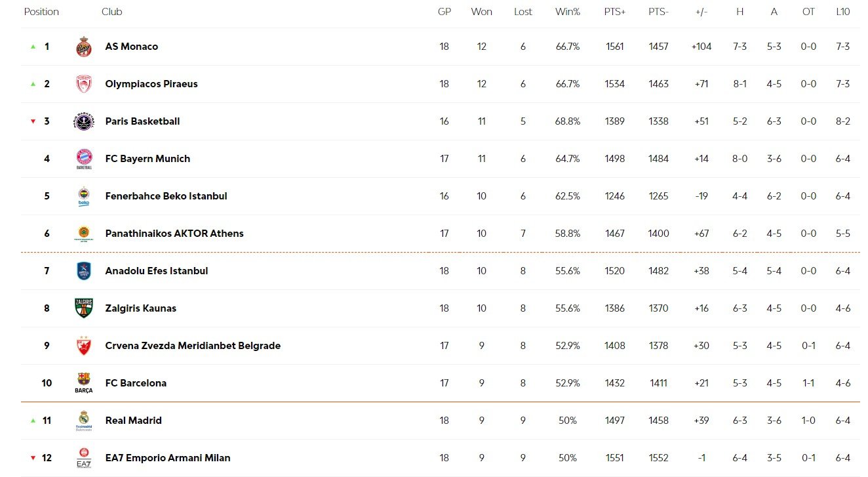Open the EA7 Emporio Armani Milan link
Image resolution: width=868 pixels, height=477 pixels.
[168, 458]
